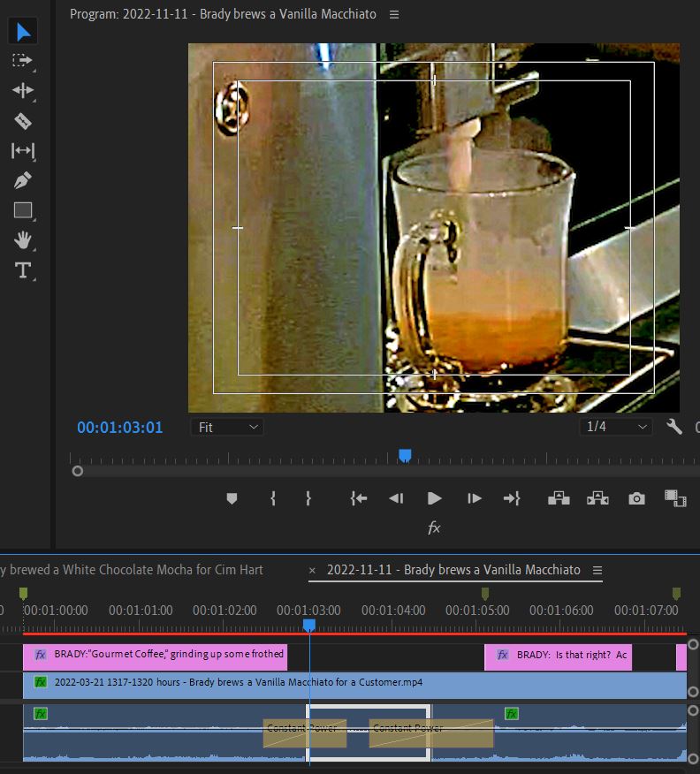
Task: Click fx badge on the mp4 video clip
Action: point(41,682)
